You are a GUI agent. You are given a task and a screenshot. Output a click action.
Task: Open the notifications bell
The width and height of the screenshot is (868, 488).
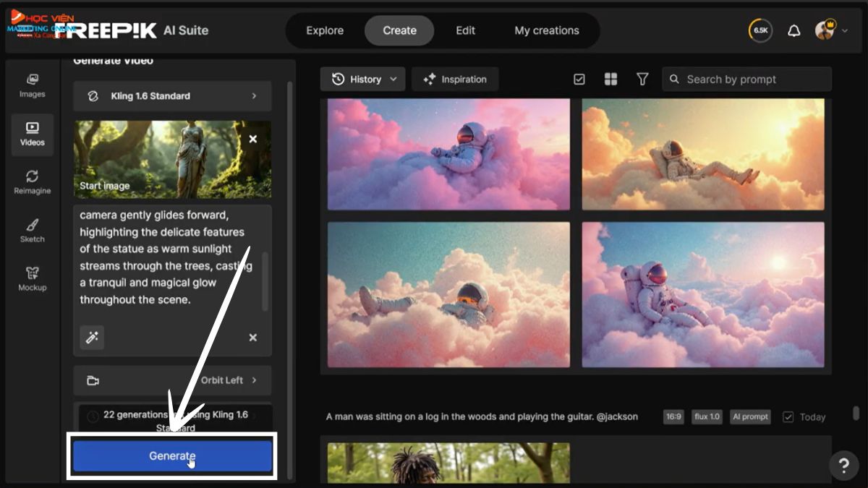pos(794,30)
